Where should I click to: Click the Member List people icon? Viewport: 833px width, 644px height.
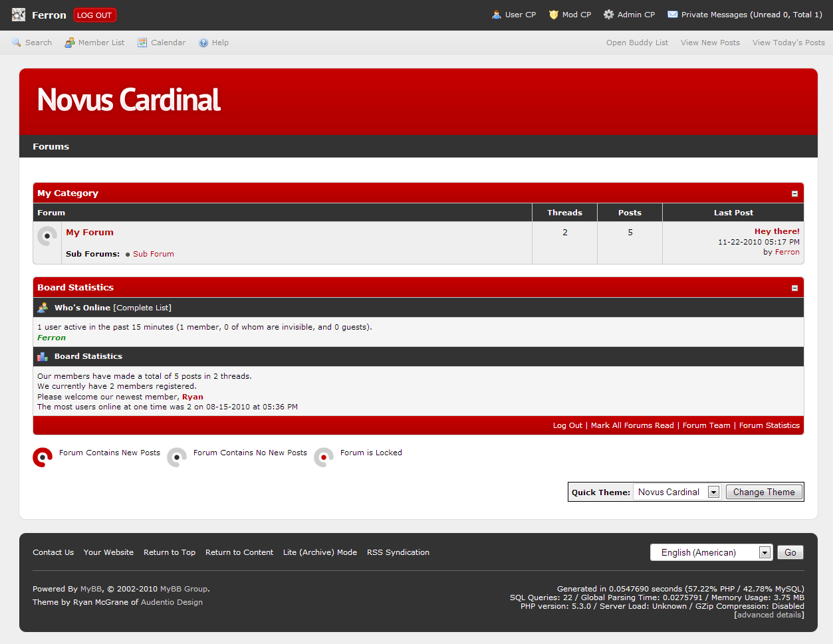point(70,43)
